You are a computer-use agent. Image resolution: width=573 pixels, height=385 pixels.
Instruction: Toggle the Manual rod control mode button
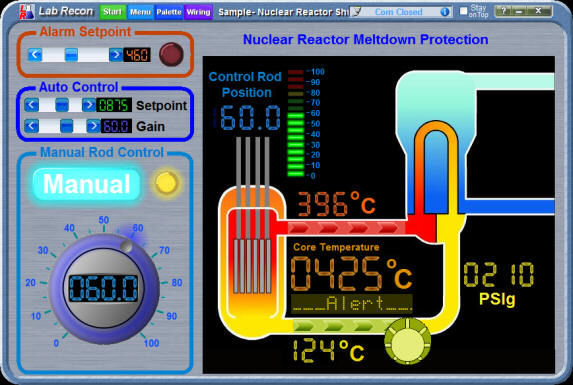coord(87,184)
